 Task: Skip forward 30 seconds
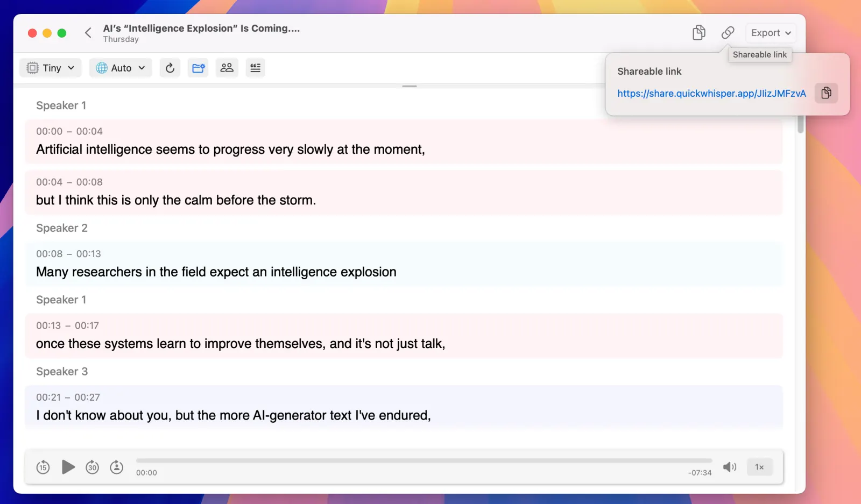93,467
